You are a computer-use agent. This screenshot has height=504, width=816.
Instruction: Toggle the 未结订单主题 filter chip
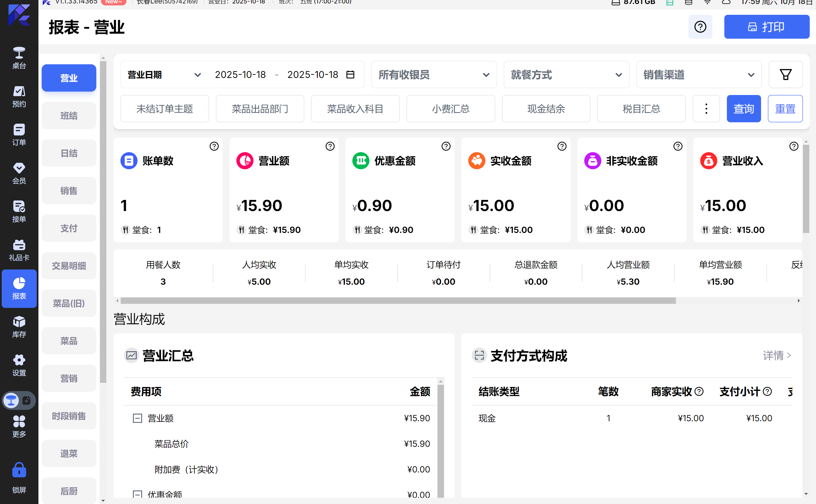[165, 109]
